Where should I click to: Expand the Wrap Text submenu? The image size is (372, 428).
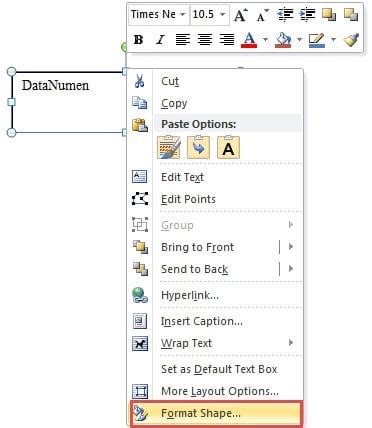click(x=215, y=343)
